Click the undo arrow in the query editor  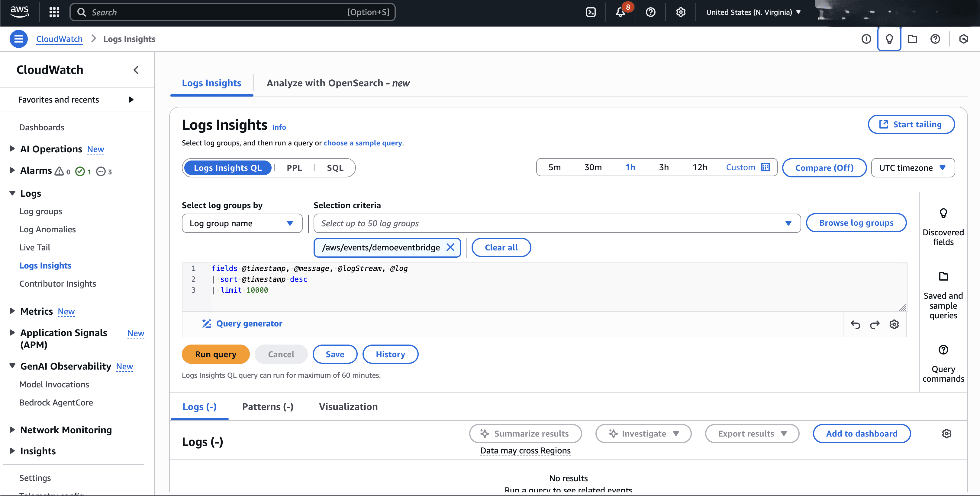coord(856,324)
